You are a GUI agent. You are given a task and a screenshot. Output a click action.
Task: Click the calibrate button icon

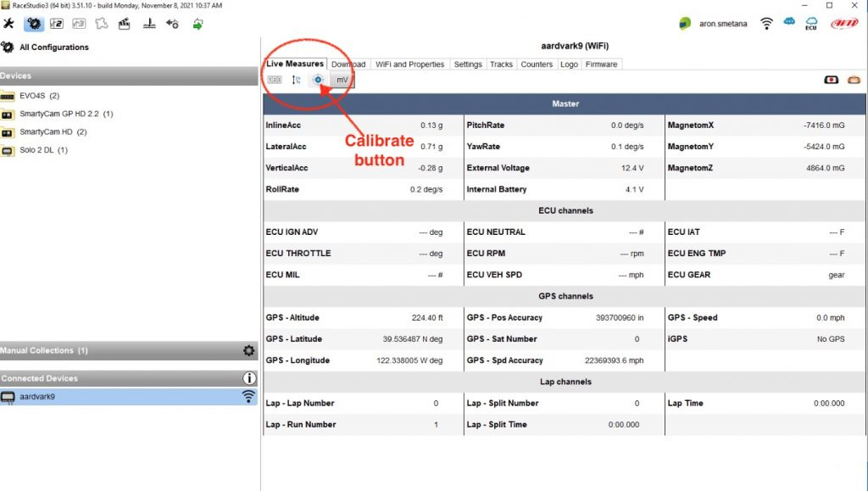[318, 80]
